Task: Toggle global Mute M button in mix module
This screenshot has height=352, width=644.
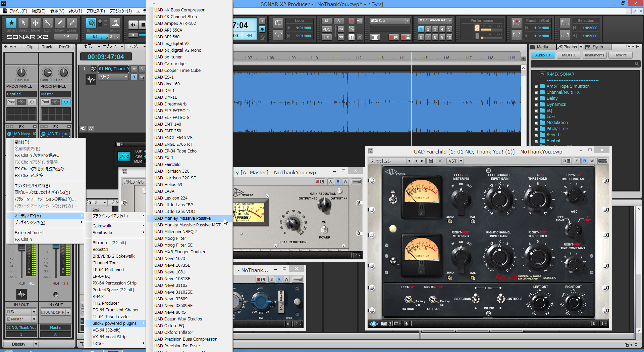Action: pyautogui.click(x=326, y=21)
